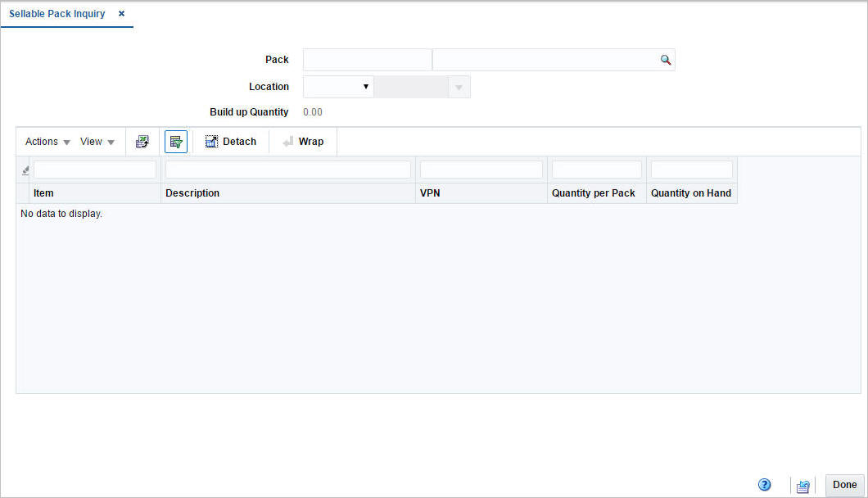Close the Sellable Pack Inquiry tab
The image size is (868, 498).
click(x=120, y=13)
